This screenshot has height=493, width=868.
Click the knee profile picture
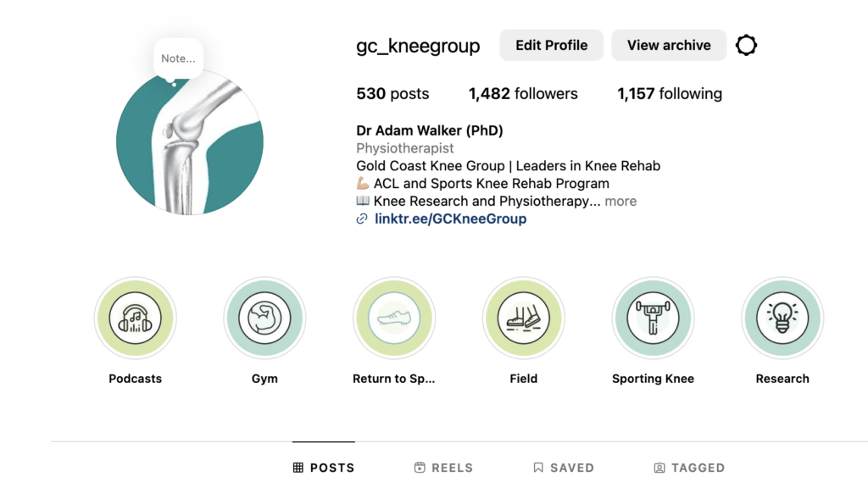click(190, 144)
